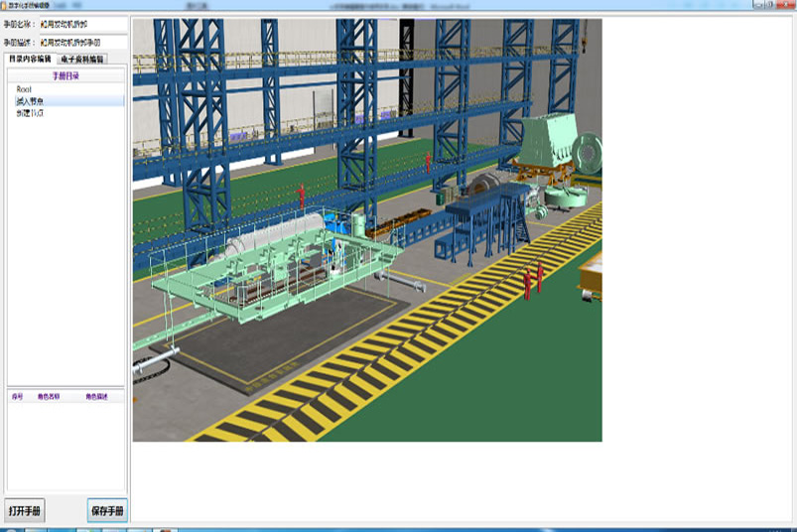Click the manual description text field below name
The image size is (797, 532).
coord(82,43)
